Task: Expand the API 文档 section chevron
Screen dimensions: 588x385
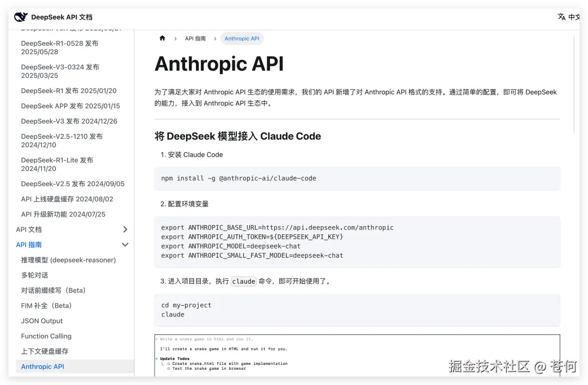Action: point(125,229)
